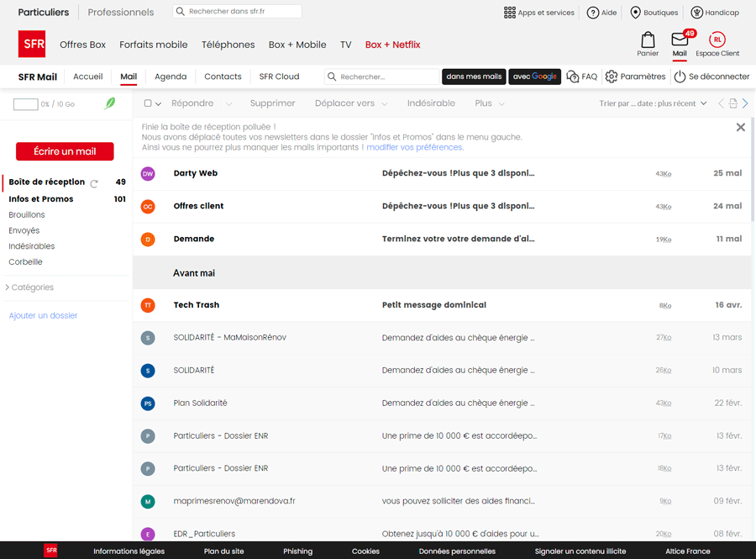Click the SFR logo

click(32, 44)
